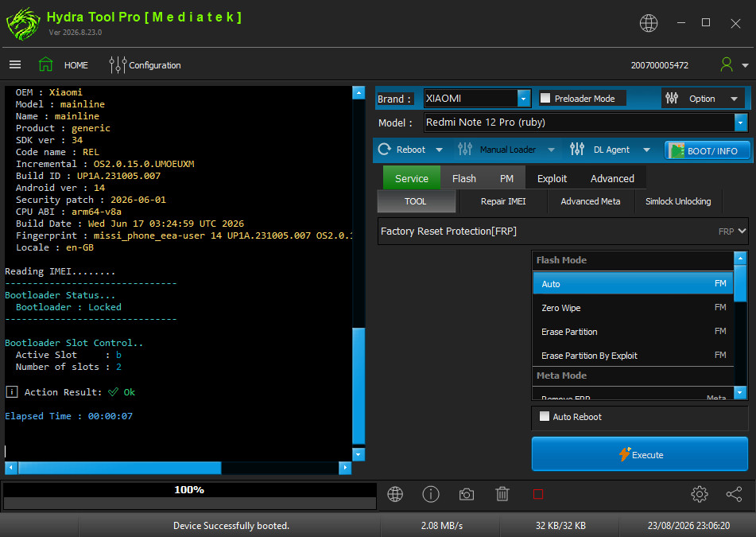Image resolution: width=756 pixels, height=537 pixels.
Task: Click the red stop square icon
Action: click(x=538, y=494)
